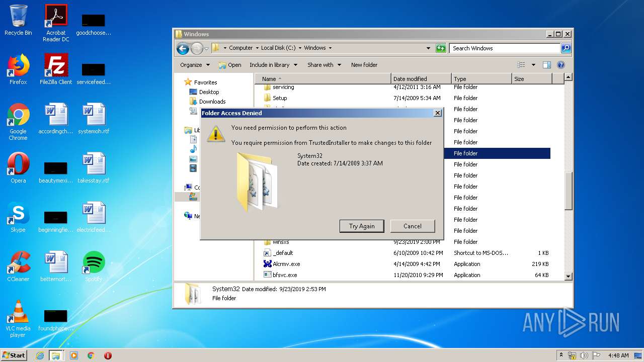
Task: Sort by Type column header
Action: (481, 79)
